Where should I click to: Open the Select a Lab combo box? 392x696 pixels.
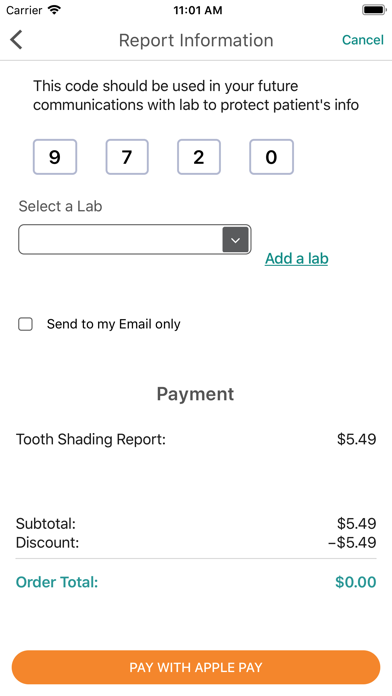pos(135,240)
